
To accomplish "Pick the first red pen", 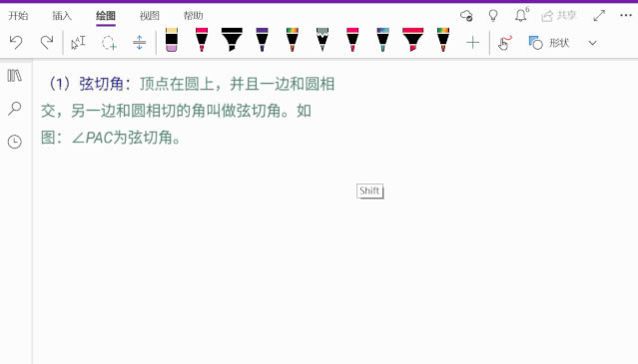I will tap(202, 40).
